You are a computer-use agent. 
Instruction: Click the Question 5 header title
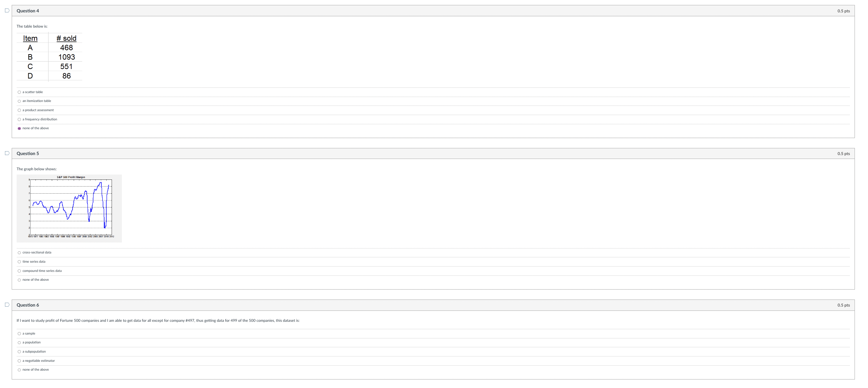coord(28,153)
